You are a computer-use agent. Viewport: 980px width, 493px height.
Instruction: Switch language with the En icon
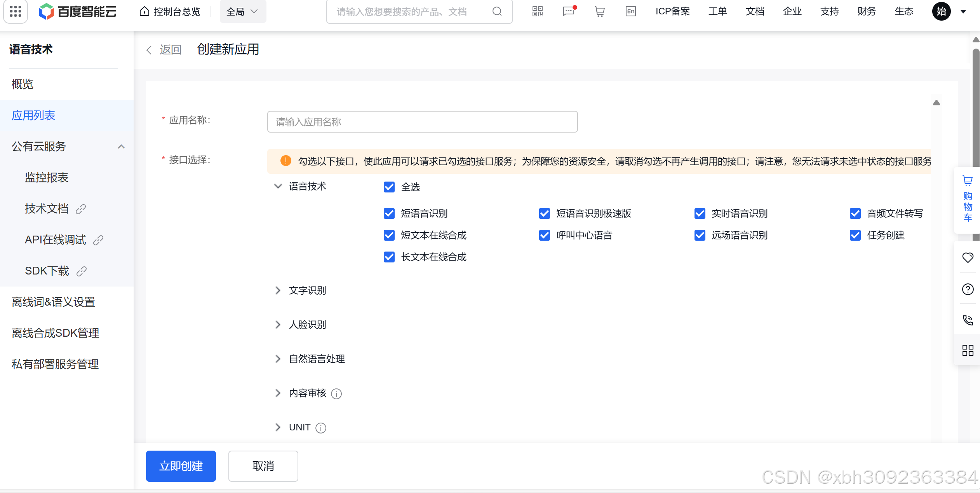pyautogui.click(x=630, y=11)
